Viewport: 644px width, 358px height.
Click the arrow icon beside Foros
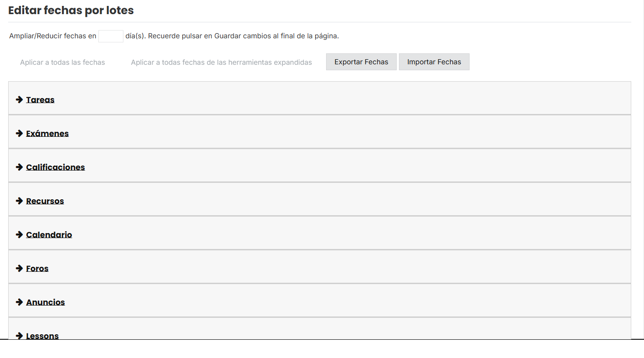20,268
